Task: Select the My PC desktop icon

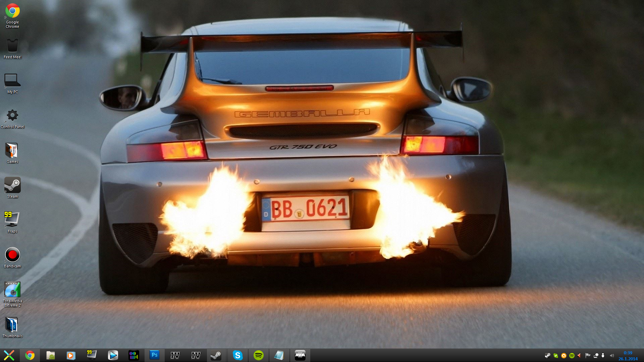Action: [12, 83]
